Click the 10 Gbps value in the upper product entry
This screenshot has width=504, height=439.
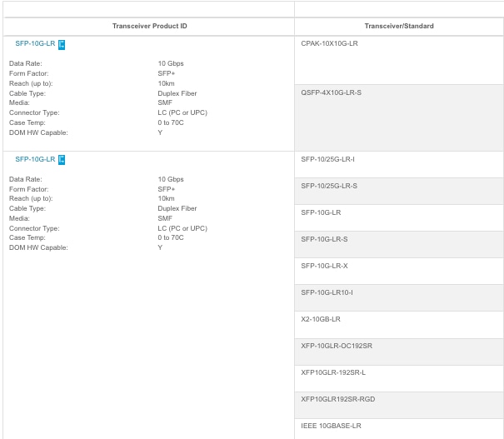(x=171, y=63)
